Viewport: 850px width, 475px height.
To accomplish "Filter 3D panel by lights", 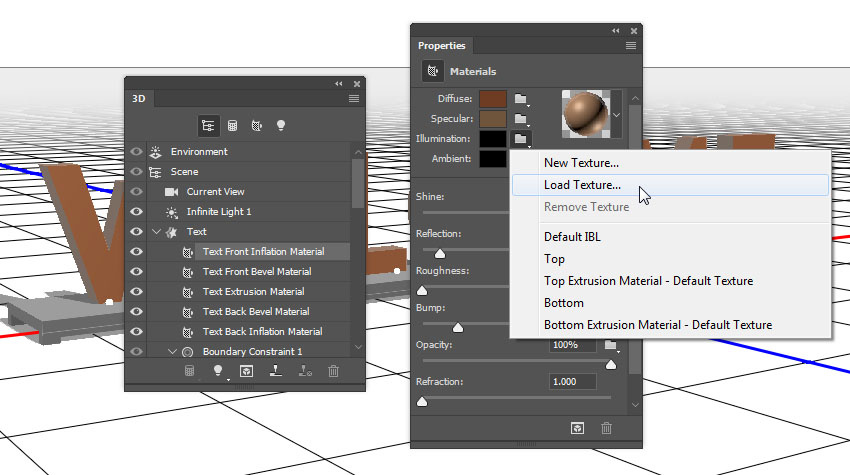I will click(281, 125).
